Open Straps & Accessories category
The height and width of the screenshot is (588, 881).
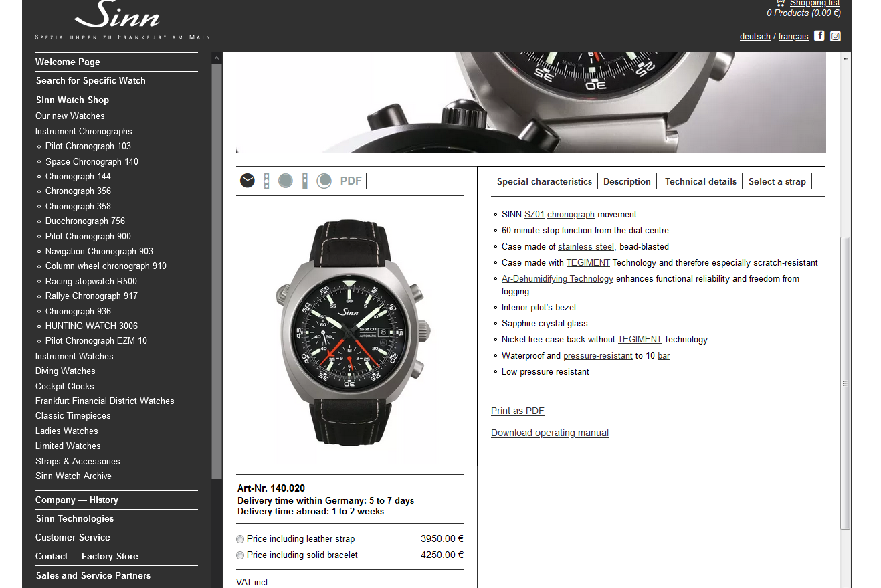coord(78,461)
